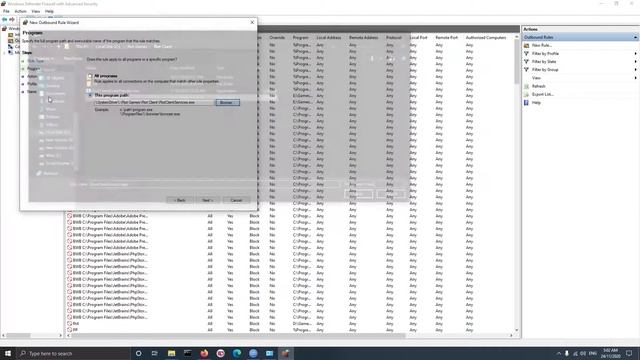Open Cortana from the taskbar
This screenshot has height=360, width=640.
(x=138, y=353)
